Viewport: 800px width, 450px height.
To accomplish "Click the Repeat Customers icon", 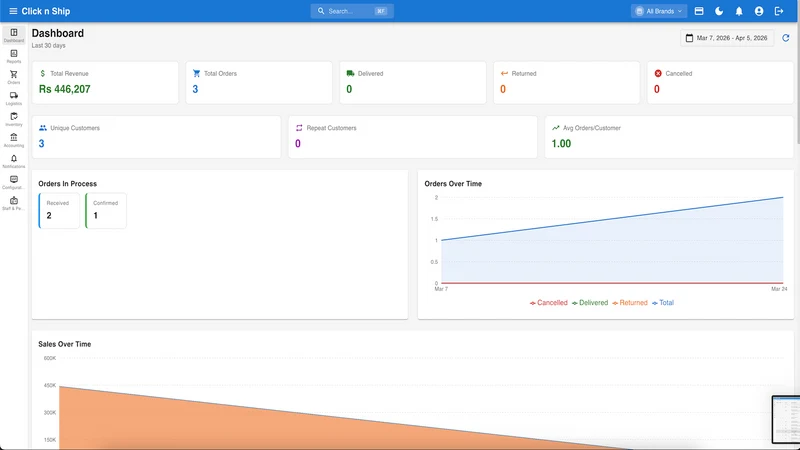I will click(299, 128).
